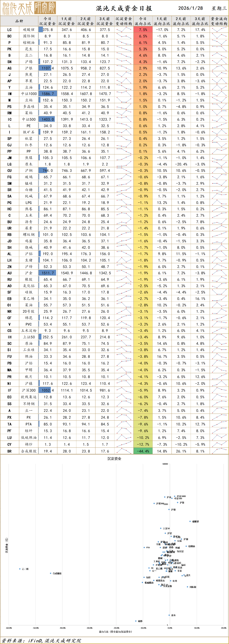Click the BR row 沉淀资金变动结构 sparkline
Image resolution: width=229 pixels, height=644 pixels.
click(124, 451)
